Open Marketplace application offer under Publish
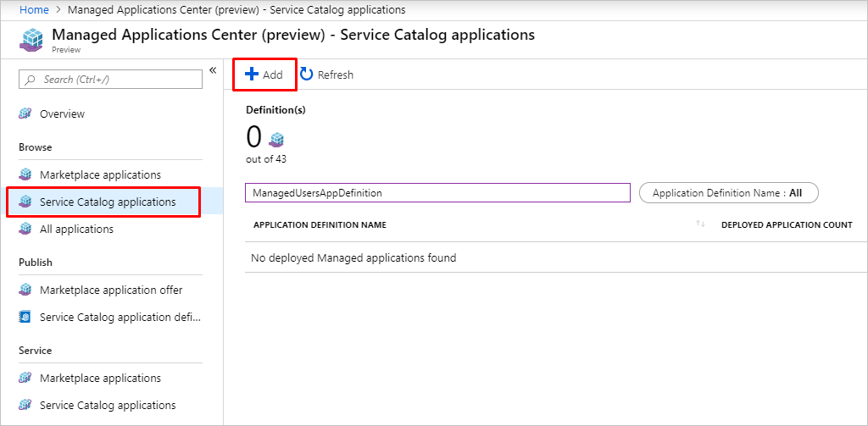868x426 pixels. click(111, 290)
